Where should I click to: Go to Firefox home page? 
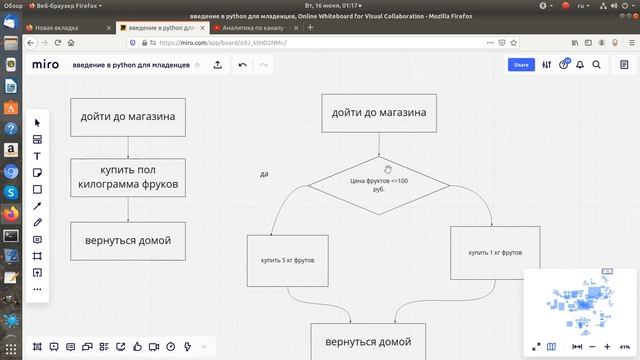tap(71, 43)
